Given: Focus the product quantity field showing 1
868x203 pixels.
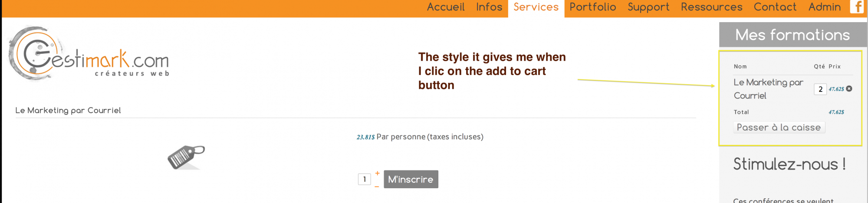Looking at the screenshot, I should 365,179.
